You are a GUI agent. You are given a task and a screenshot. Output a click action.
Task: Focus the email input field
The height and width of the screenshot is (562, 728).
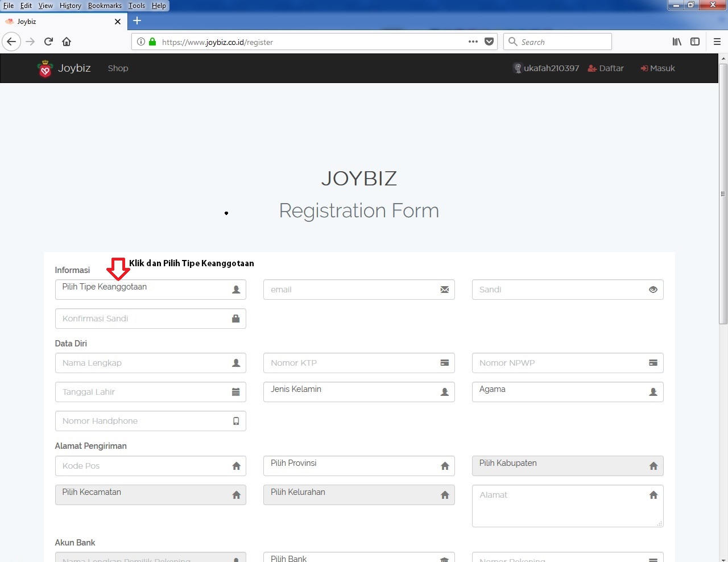pos(359,290)
